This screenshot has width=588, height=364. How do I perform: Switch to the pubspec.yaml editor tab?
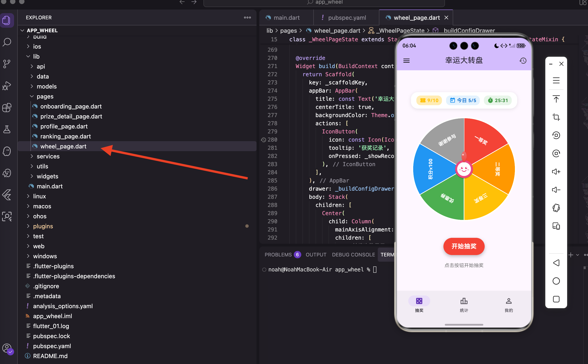coord(346,17)
